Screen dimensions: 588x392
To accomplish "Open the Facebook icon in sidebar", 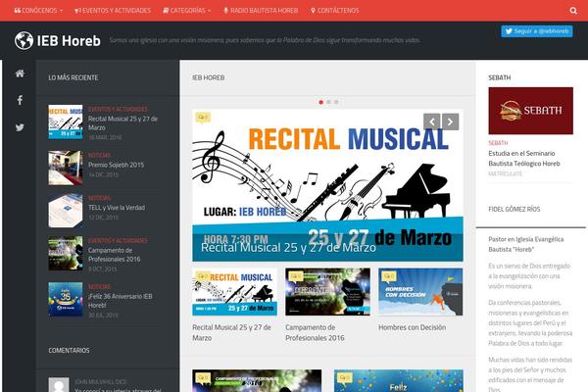I will pyautogui.click(x=20, y=100).
